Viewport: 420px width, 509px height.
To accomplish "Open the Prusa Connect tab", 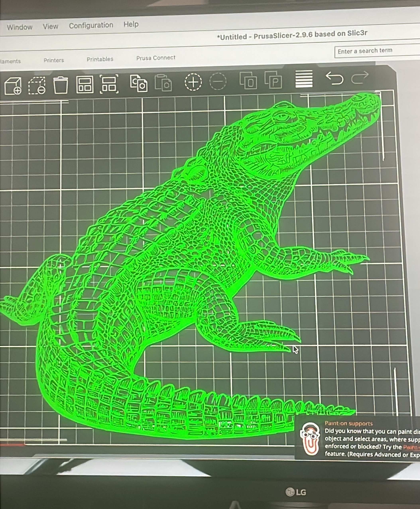I will [156, 58].
